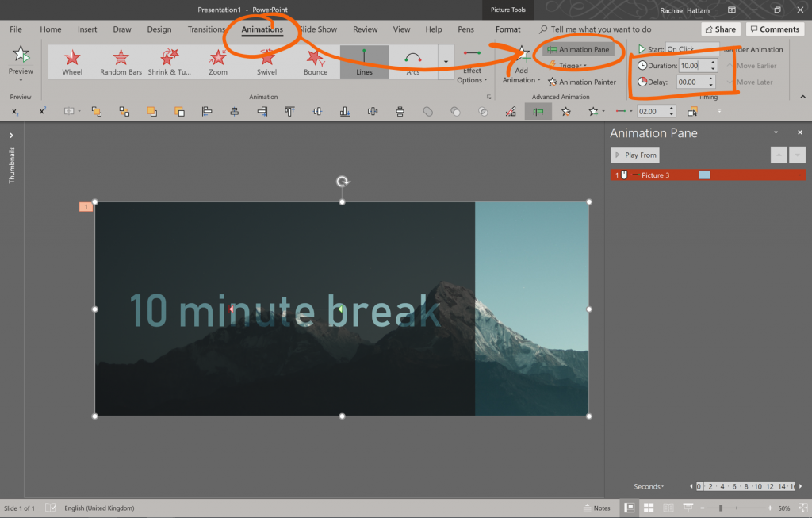812x518 pixels.
Task: Toggle the Comments pane
Action: click(775, 29)
